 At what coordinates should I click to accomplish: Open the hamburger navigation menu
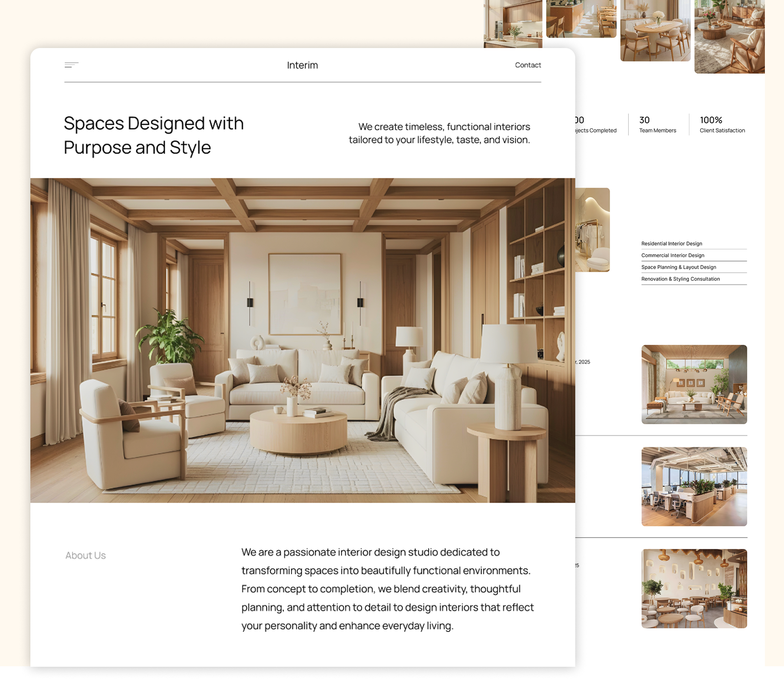click(71, 64)
